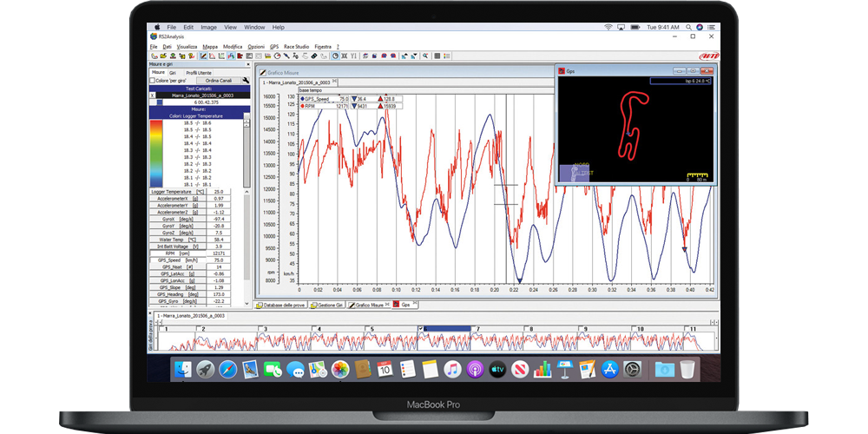The height and width of the screenshot is (434, 868).
Task: Click the second red helmet toolbar icon
Action: coord(393,56)
